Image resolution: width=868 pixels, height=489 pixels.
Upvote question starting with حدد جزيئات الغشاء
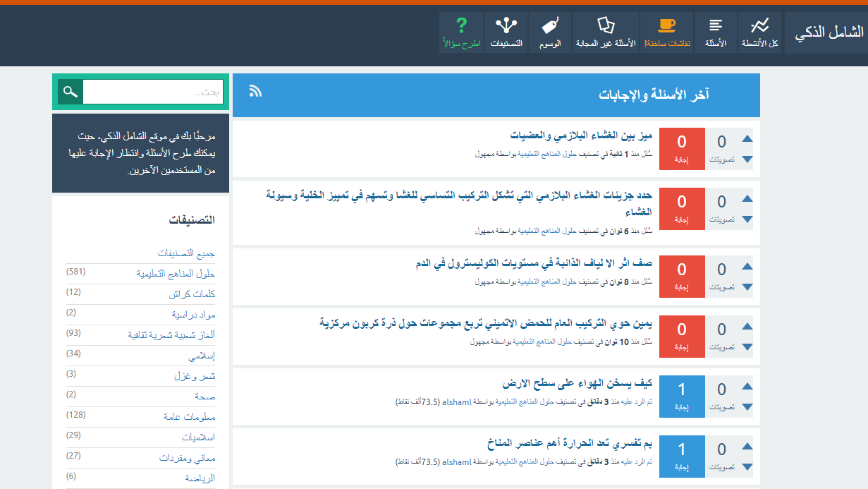coord(747,199)
